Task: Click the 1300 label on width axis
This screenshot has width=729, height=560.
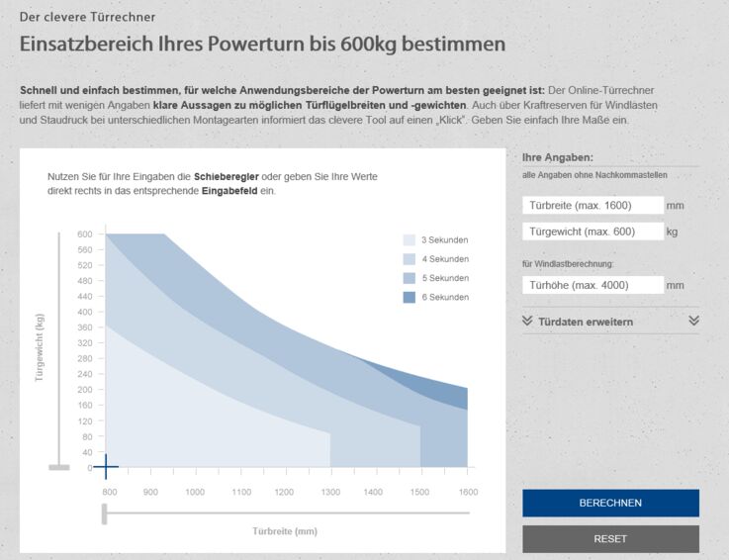Action: click(x=330, y=492)
